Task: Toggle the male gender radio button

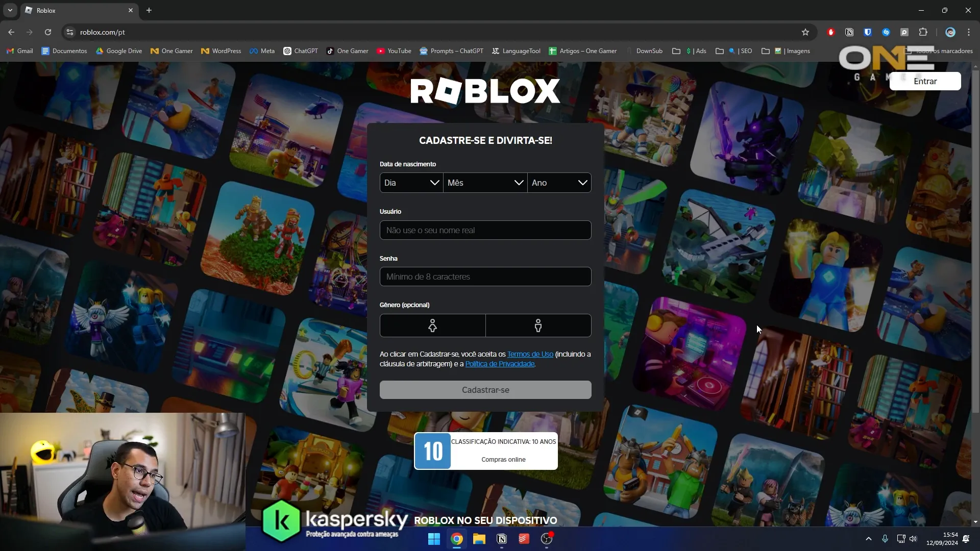Action: (538, 325)
